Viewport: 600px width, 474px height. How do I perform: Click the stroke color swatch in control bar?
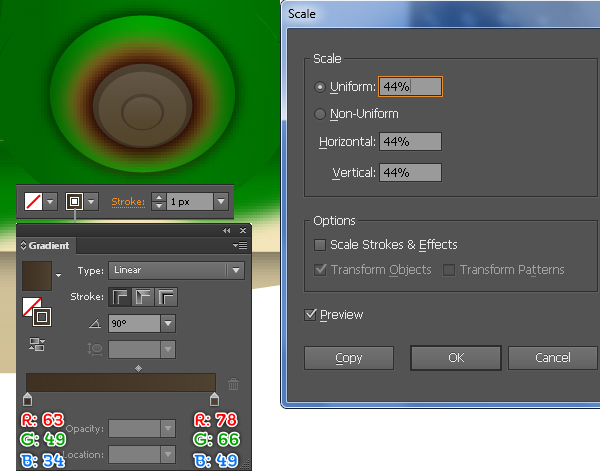coord(75,201)
